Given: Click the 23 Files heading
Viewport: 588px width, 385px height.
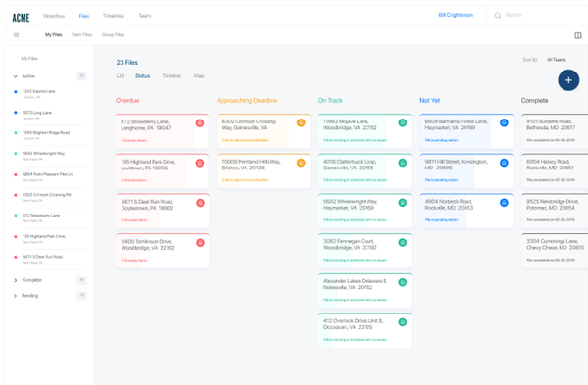Looking at the screenshot, I should (127, 63).
